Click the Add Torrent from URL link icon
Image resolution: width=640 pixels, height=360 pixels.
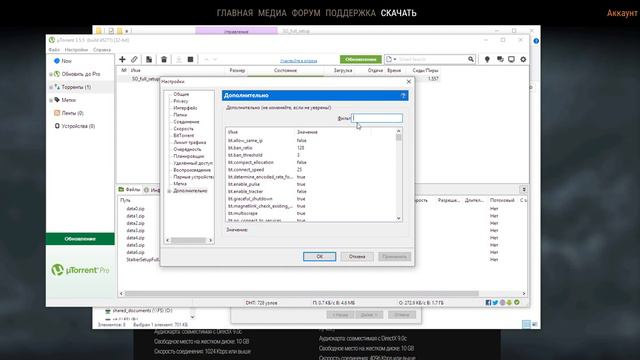pyautogui.click(x=134, y=60)
